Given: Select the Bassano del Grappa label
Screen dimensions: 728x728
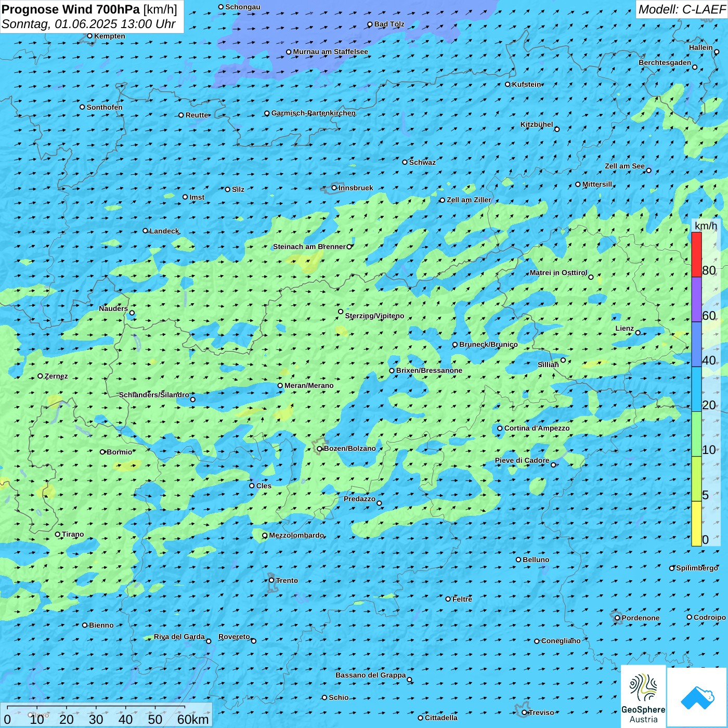Looking at the screenshot, I should tap(371, 675).
